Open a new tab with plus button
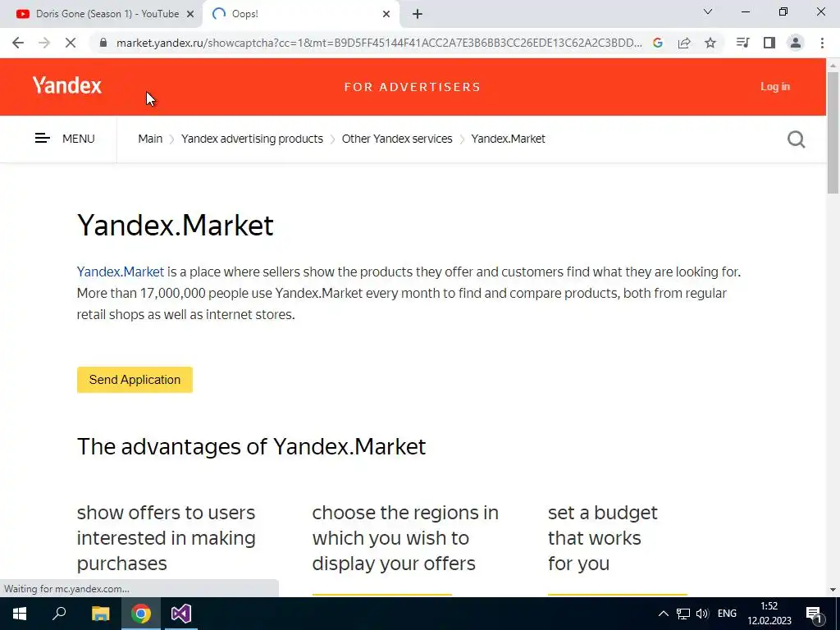840x630 pixels. coord(418,14)
